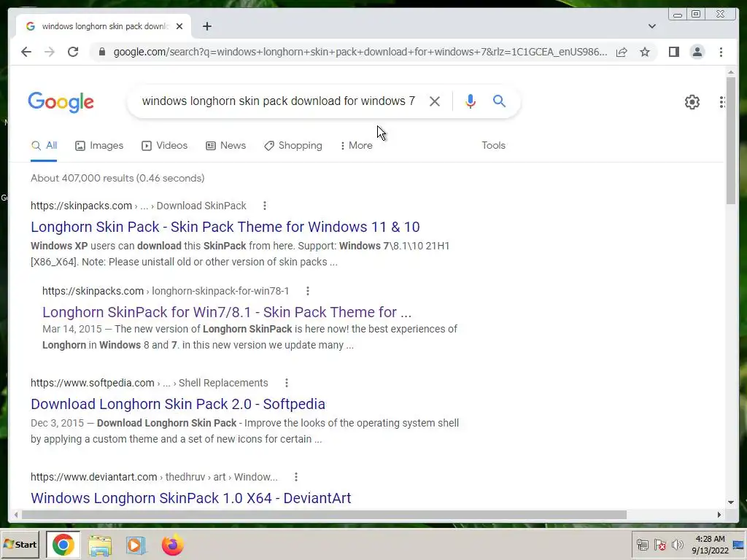The width and height of the screenshot is (747, 560).
Task: Submit search with magnifier icon
Action: click(x=499, y=101)
